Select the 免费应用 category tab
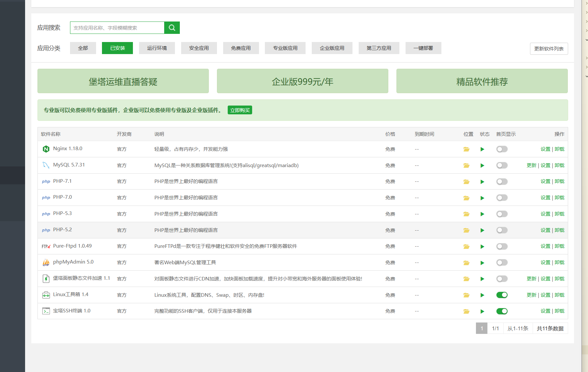588x372 pixels. pos(241,48)
